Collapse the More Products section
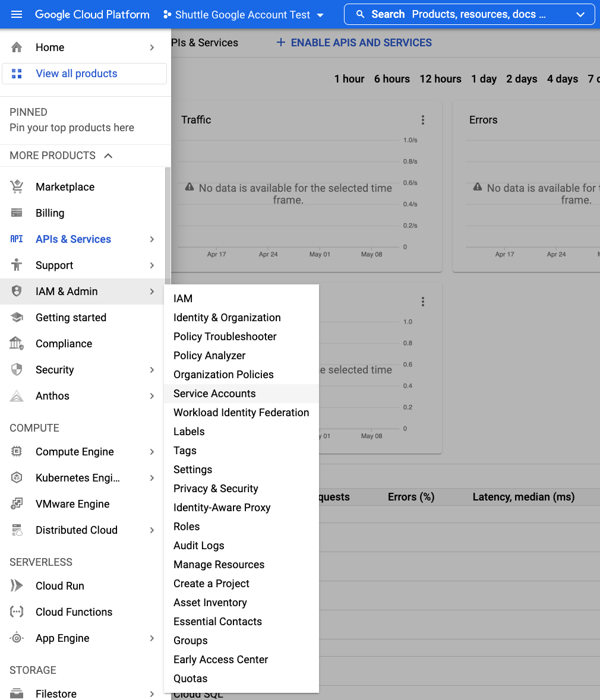Screen dimensions: 600x700 [x=108, y=156]
